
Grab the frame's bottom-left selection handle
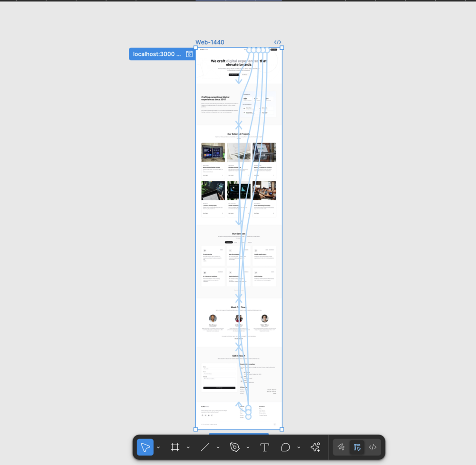196,429
